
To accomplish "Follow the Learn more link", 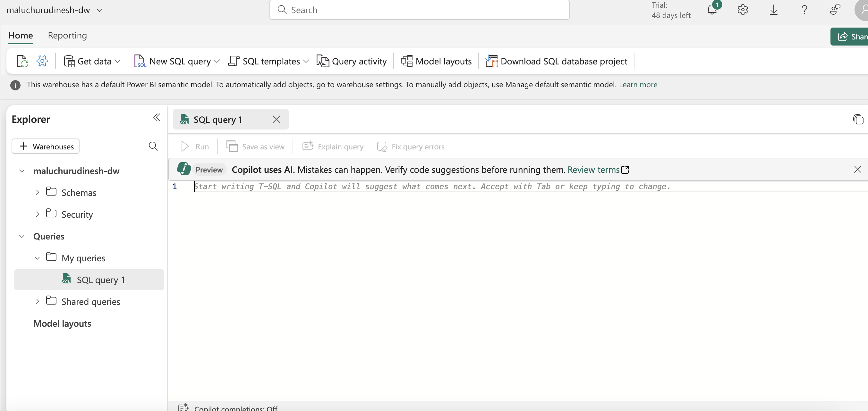I will 638,85.
